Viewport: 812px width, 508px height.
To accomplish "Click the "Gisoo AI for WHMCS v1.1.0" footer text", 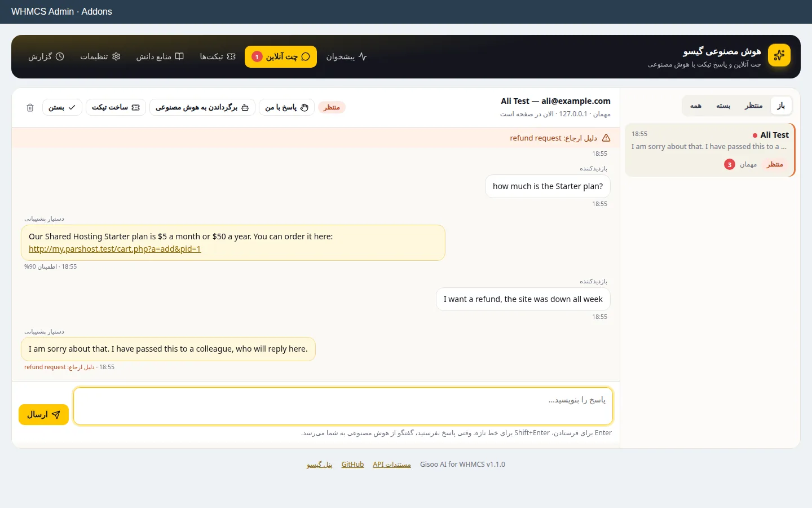I will pos(462,465).
